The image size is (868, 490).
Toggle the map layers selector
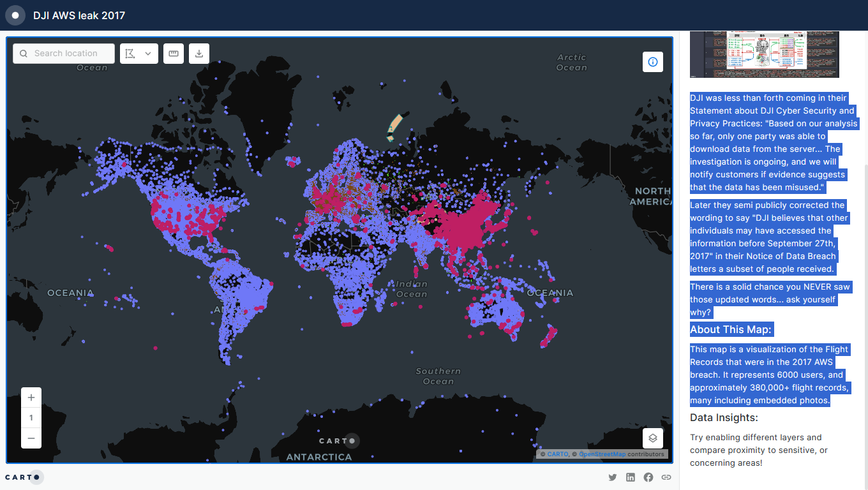652,438
